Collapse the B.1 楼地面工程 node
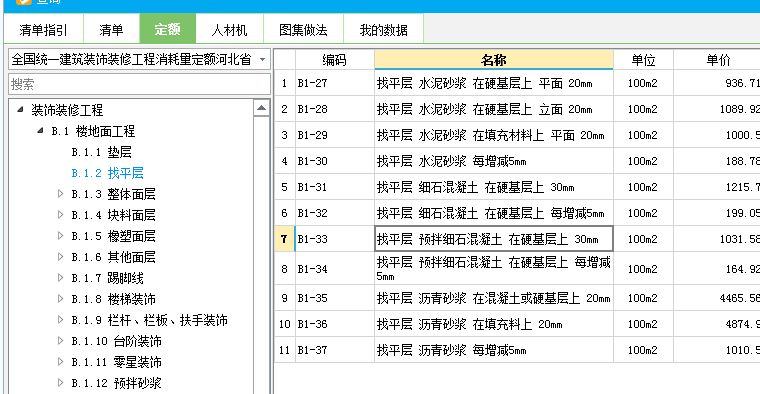The height and width of the screenshot is (394, 760). [x=41, y=130]
